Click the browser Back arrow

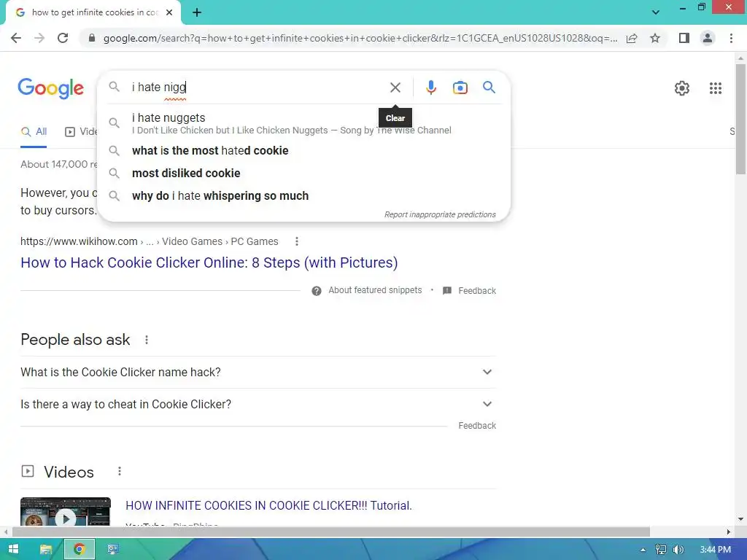coord(16,38)
